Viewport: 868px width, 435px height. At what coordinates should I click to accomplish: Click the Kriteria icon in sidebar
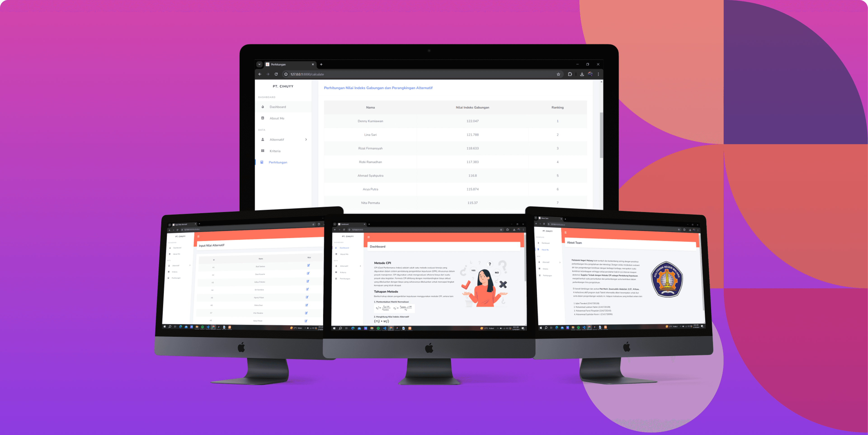(x=261, y=151)
